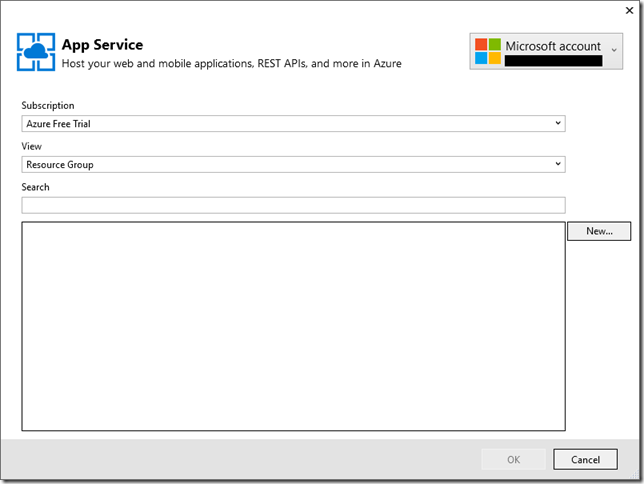Viewport: 644px width, 484px height.
Task: Click the Microsoft logo icon
Action: click(488, 51)
